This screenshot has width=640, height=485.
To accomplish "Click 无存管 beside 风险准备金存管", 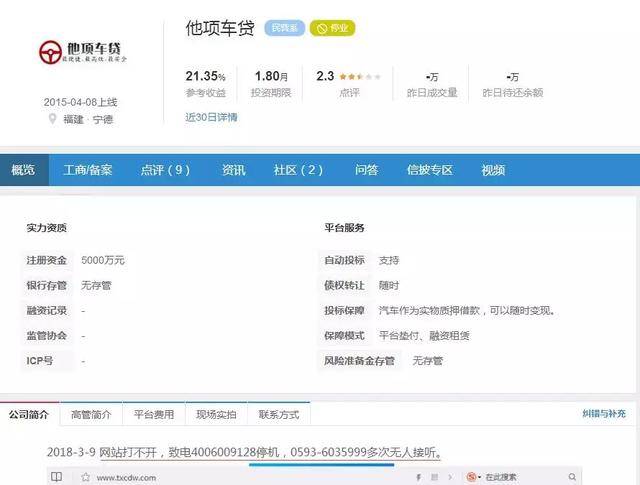I will (x=427, y=360).
